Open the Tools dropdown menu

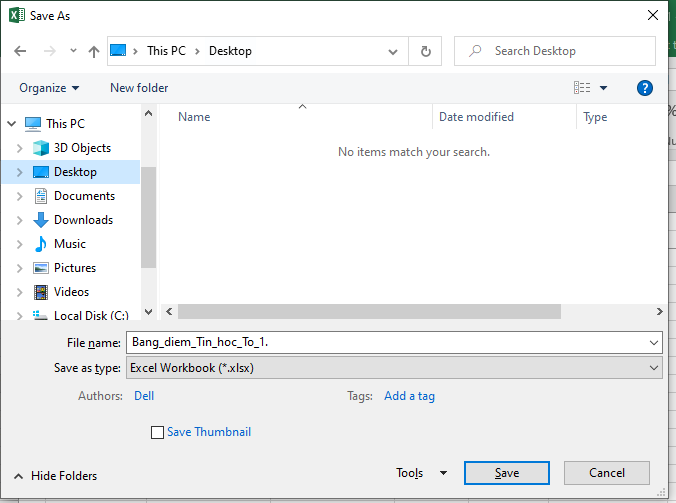(421, 473)
